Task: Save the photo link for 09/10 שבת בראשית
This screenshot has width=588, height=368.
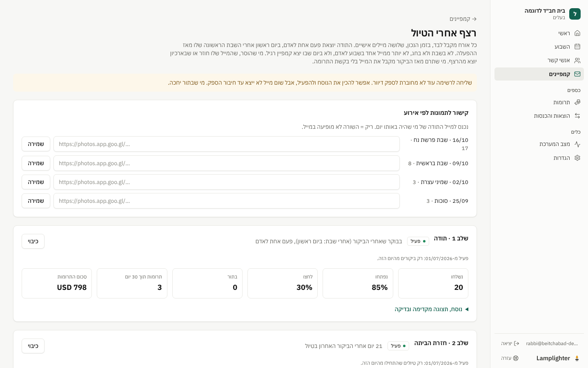Action: pos(36,163)
